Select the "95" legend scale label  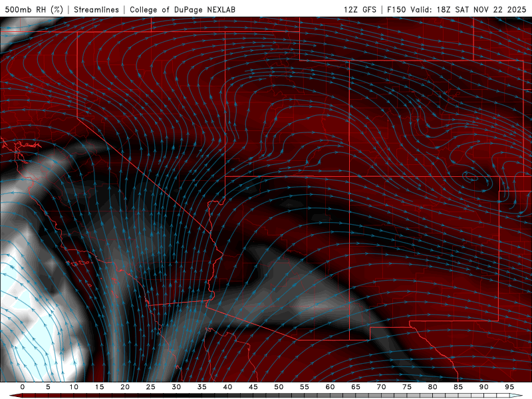(x=509, y=387)
